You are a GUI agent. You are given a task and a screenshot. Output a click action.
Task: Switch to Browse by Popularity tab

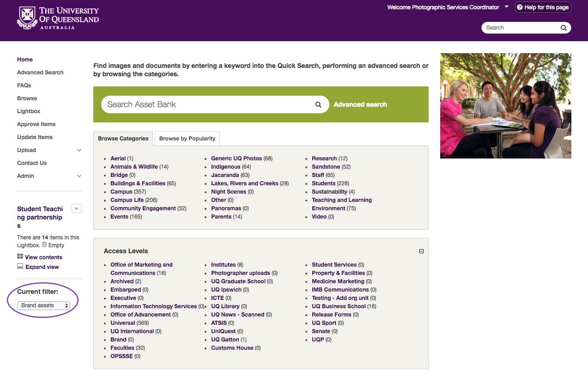click(187, 139)
